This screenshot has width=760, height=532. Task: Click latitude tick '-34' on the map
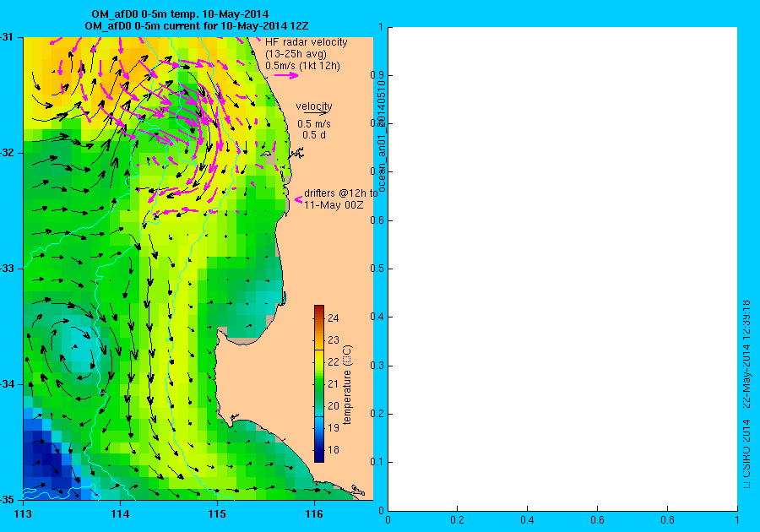(7, 384)
